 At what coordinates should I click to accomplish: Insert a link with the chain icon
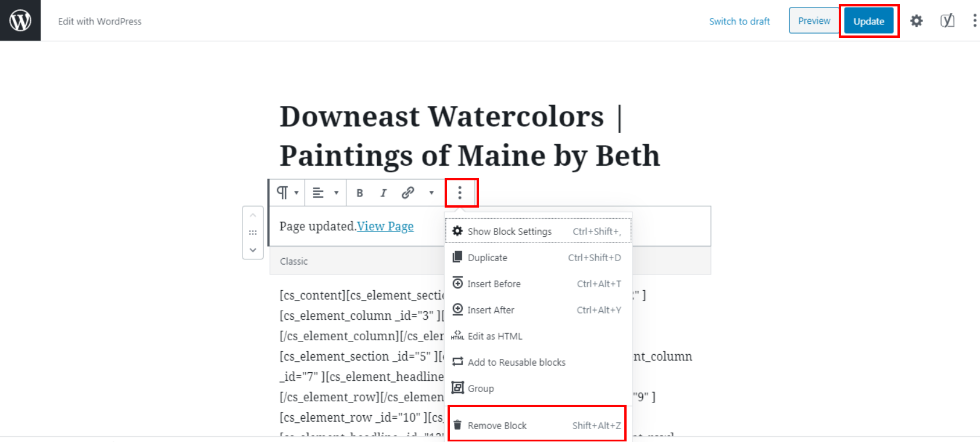coord(408,193)
